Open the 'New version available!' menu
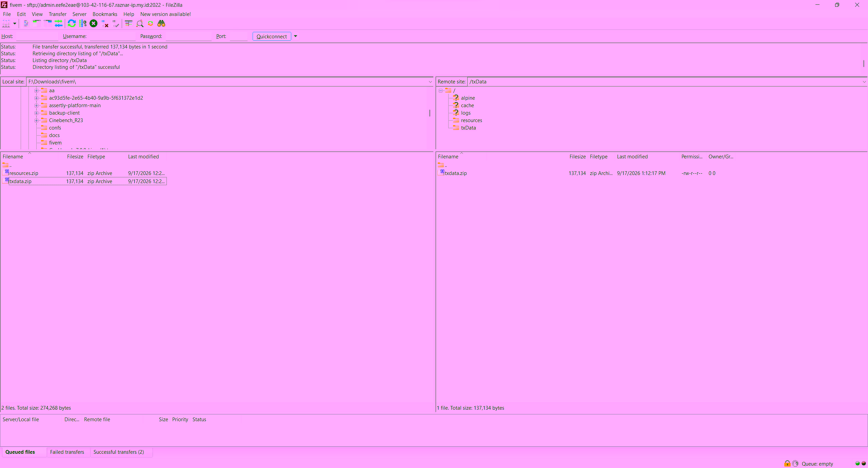The width and height of the screenshot is (868, 468). (x=165, y=14)
